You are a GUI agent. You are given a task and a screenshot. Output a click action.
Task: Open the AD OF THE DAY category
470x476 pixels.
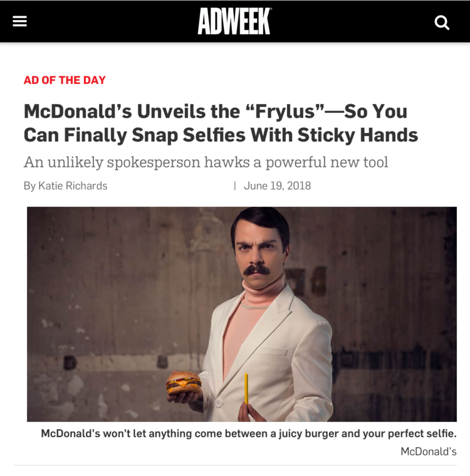65,80
